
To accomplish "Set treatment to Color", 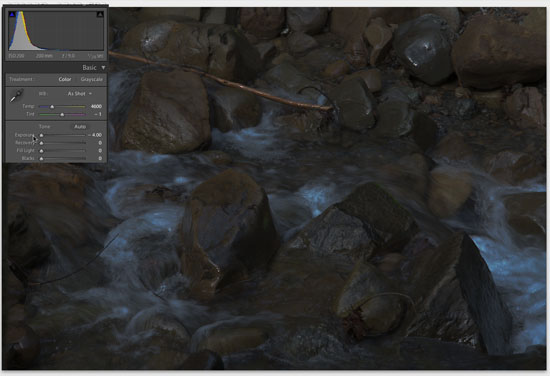I will pyautogui.click(x=65, y=79).
